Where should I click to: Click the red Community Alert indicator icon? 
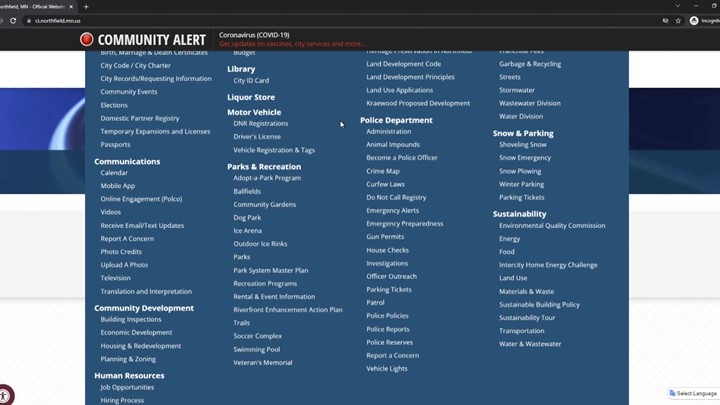click(86, 39)
